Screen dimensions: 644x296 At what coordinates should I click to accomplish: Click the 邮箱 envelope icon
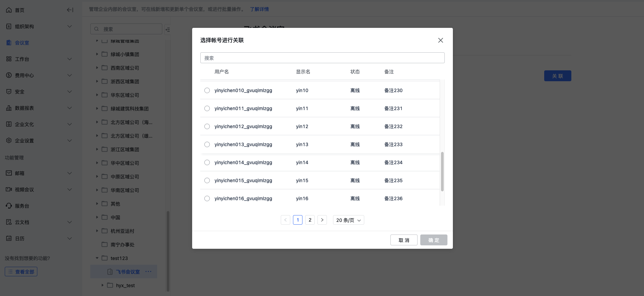click(x=9, y=173)
